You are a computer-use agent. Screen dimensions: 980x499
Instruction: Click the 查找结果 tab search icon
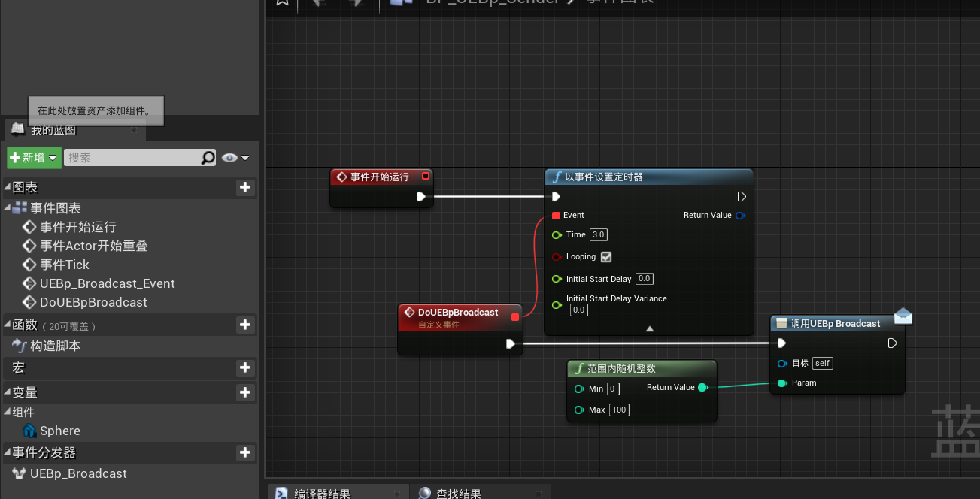click(x=425, y=494)
